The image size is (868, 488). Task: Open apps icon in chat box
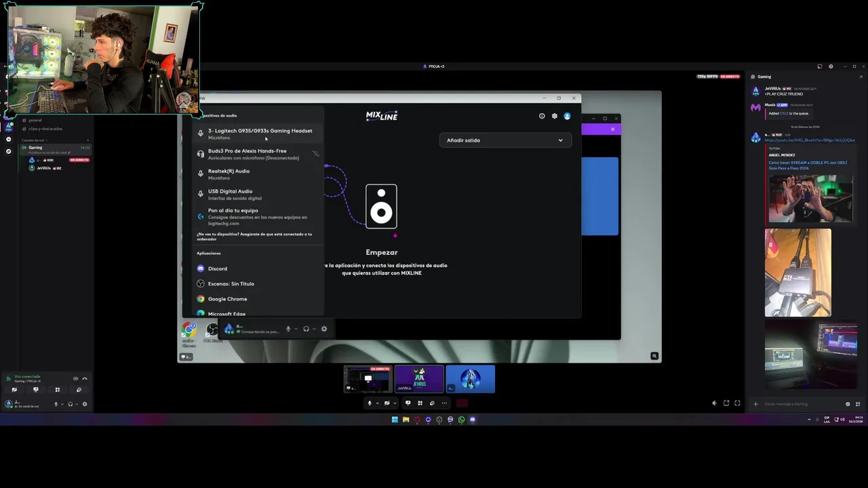tap(858, 404)
